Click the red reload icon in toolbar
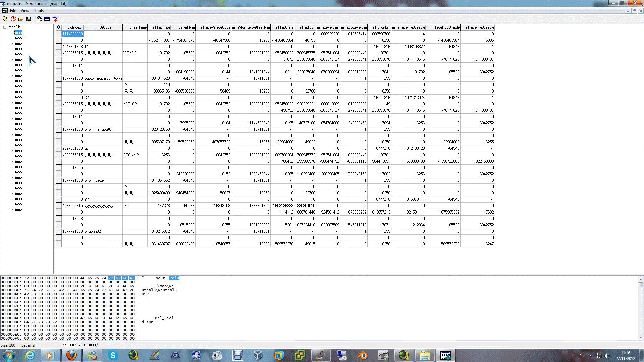Viewport: 644px width, 362px height. tap(13, 19)
